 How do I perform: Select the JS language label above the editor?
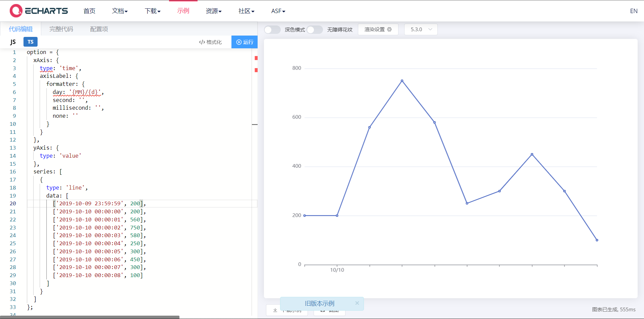click(13, 42)
